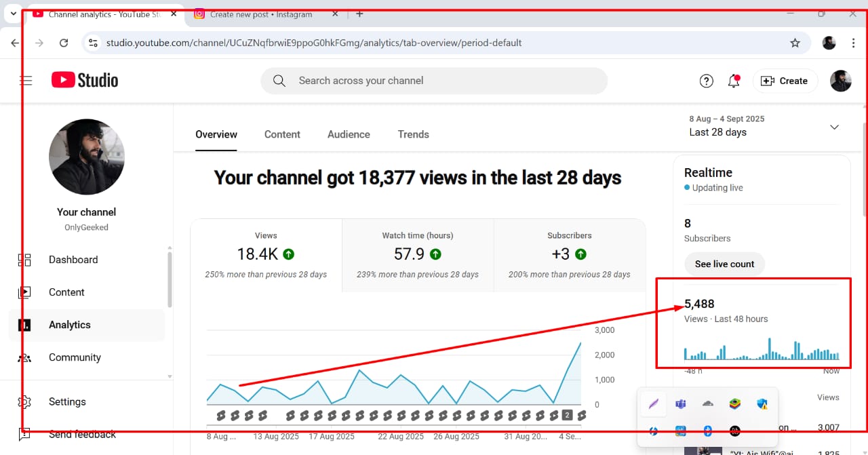
Task: Click the See live count button
Action: pos(724,264)
